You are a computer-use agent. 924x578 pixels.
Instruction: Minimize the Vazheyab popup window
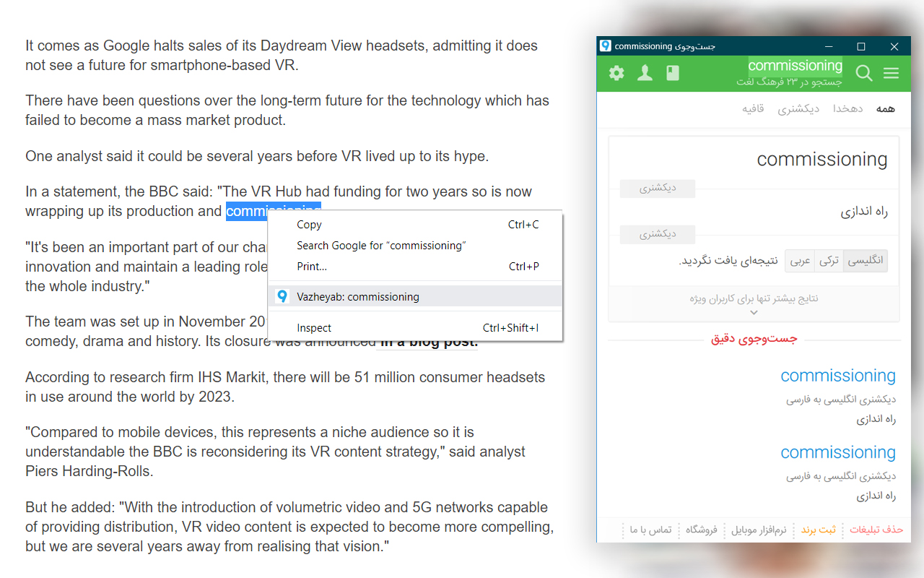[x=828, y=46]
